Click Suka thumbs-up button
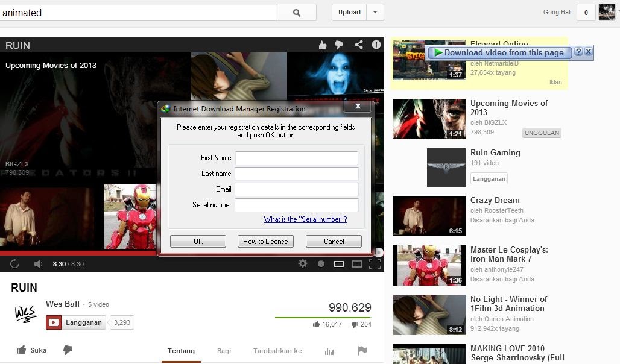620x364 pixels. tap(31, 350)
